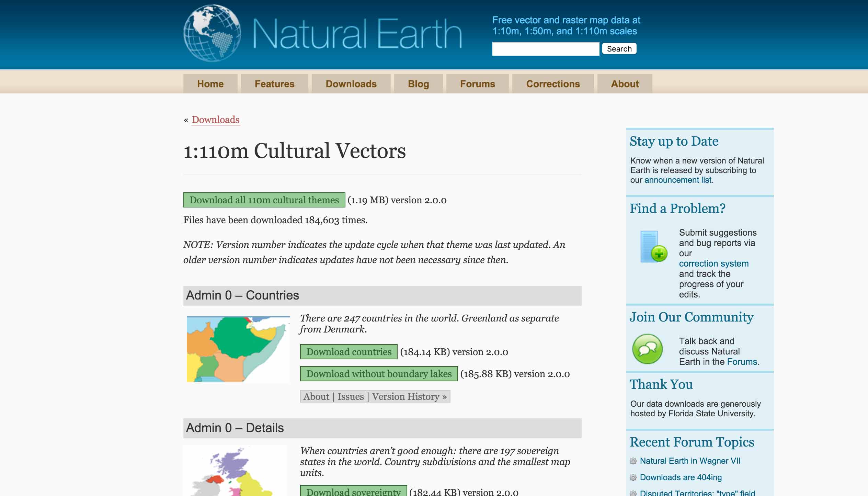Open the Features menu tab
Viewport: 868px width, 496px height.
point(274,84)
